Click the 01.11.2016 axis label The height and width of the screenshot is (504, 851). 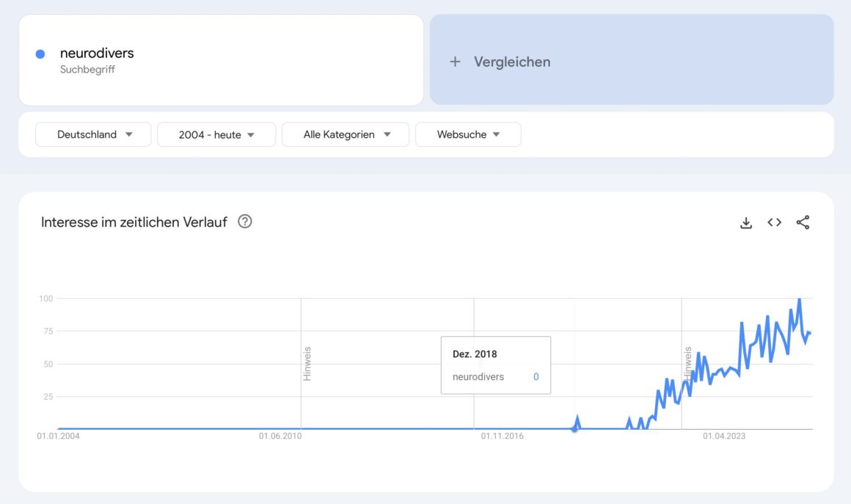pos(502,436)
